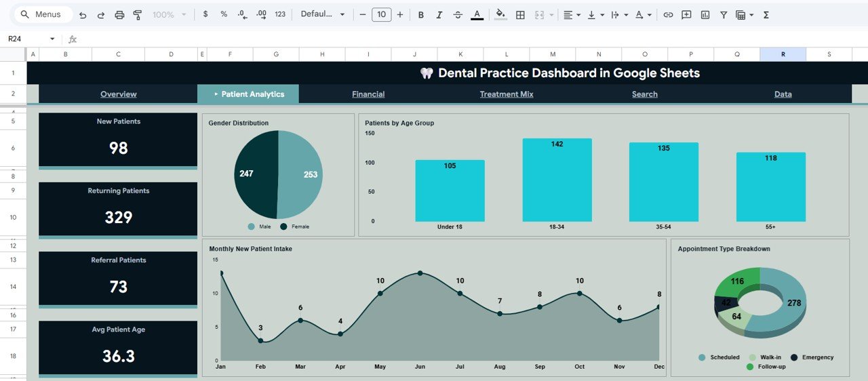The width and height of the screenshot is (868, 381).
Task: Click the Male legend entry
Action: [260, 226]
